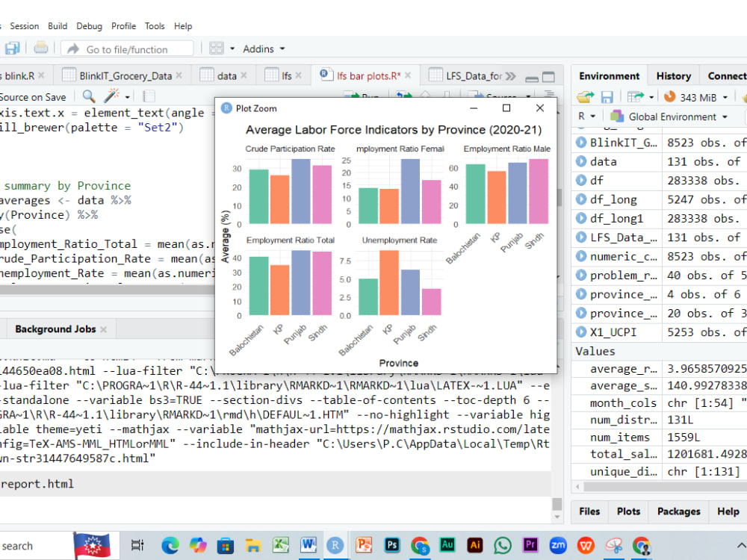
Task: Open Premiere Pro from the taskbar
Action: [x=530, y=545]
